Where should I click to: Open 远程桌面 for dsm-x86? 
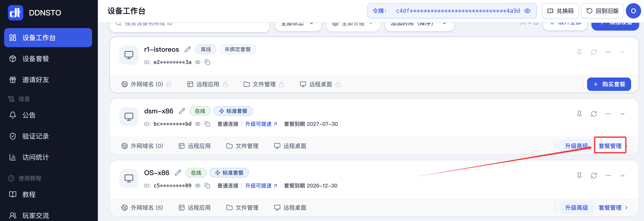click(290, 146)
